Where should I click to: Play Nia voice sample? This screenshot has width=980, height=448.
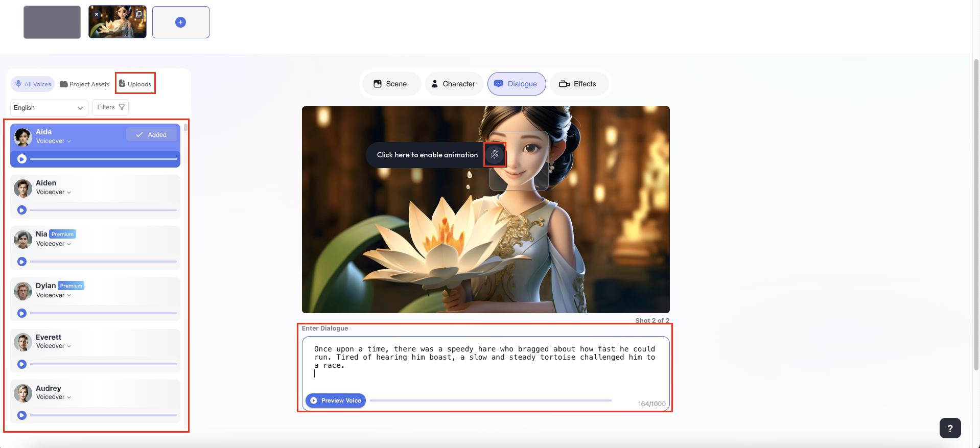pyautogui.click(x=22, y=262)
